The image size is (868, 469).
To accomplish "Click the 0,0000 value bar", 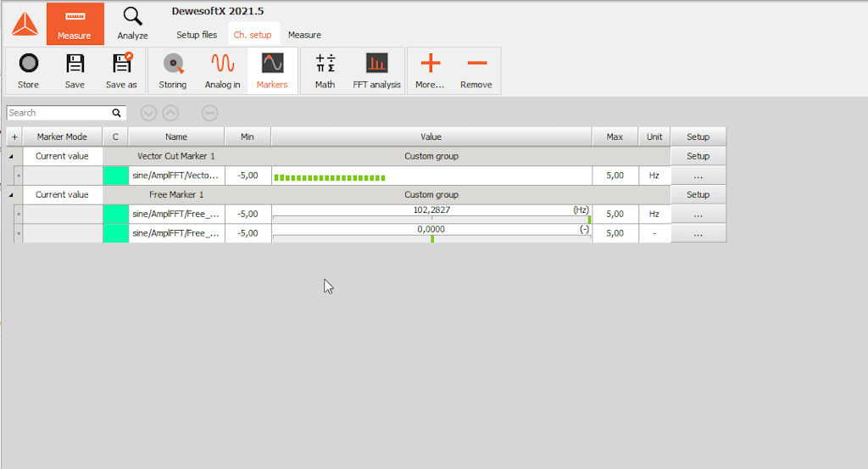I will coord(431,233).
